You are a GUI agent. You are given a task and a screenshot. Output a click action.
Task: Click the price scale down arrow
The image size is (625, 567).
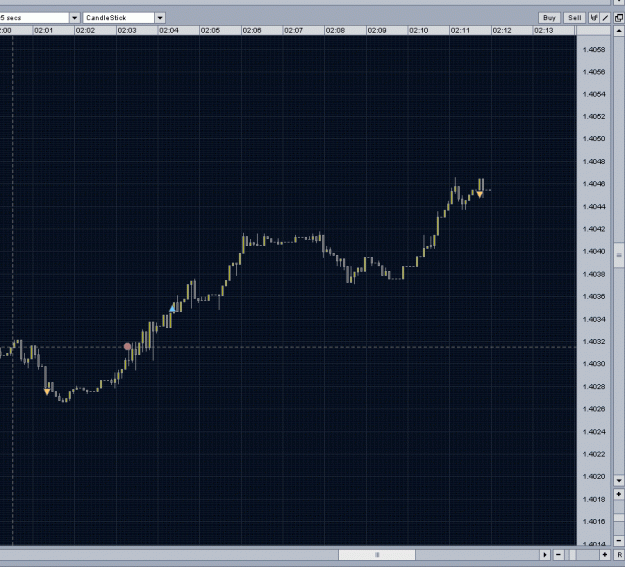tap(619, 480)
